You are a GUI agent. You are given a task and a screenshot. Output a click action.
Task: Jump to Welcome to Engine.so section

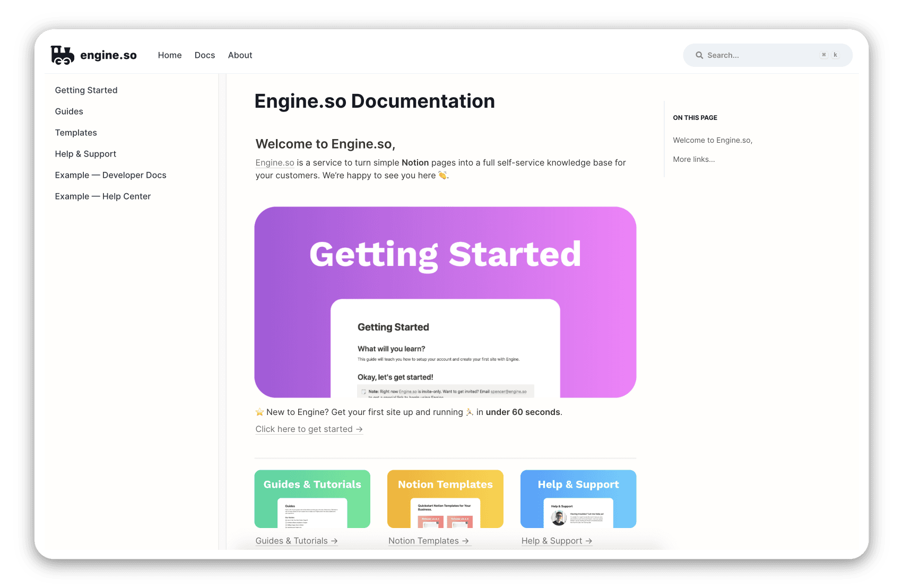coord(713,140)
